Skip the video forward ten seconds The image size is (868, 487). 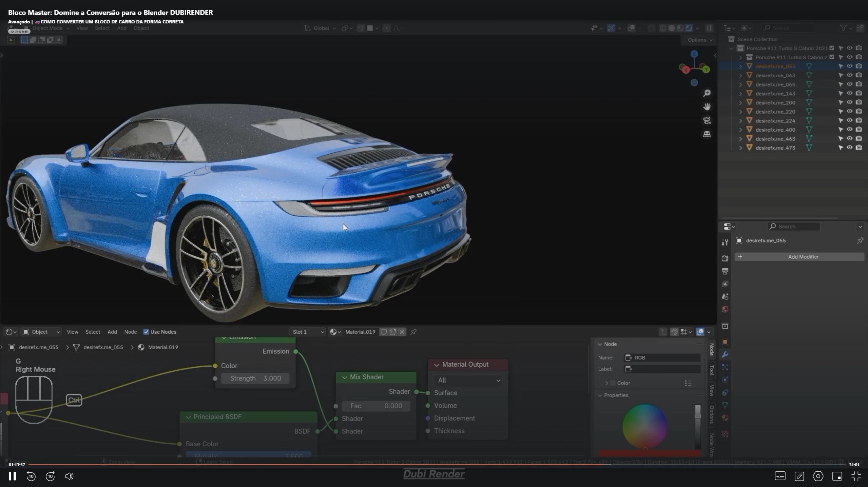pyautogui.click(x=50, y=476)
